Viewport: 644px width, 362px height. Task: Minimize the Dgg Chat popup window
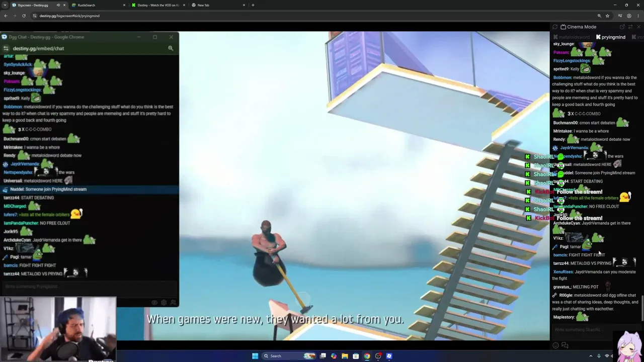(138, 37)
